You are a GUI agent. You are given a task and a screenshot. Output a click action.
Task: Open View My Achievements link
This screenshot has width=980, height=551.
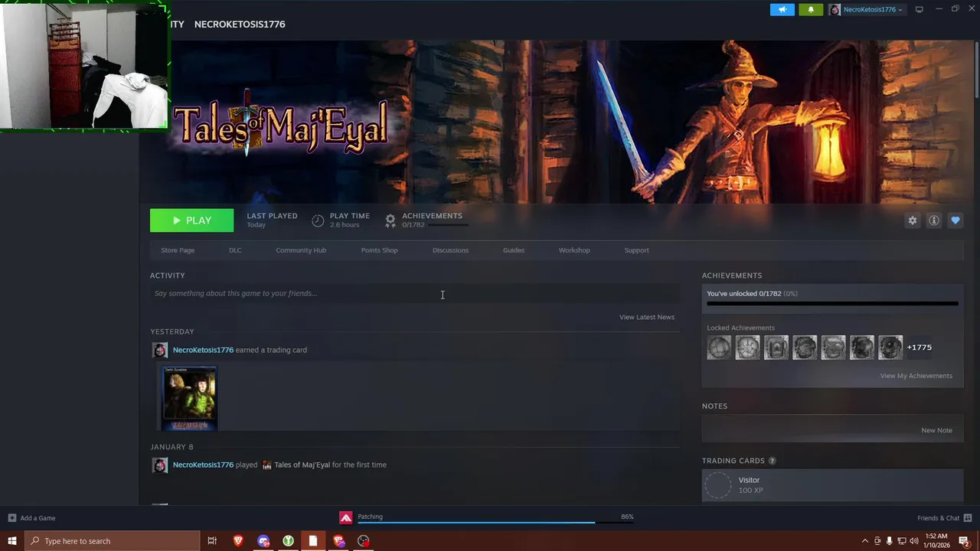click(916, 376)
